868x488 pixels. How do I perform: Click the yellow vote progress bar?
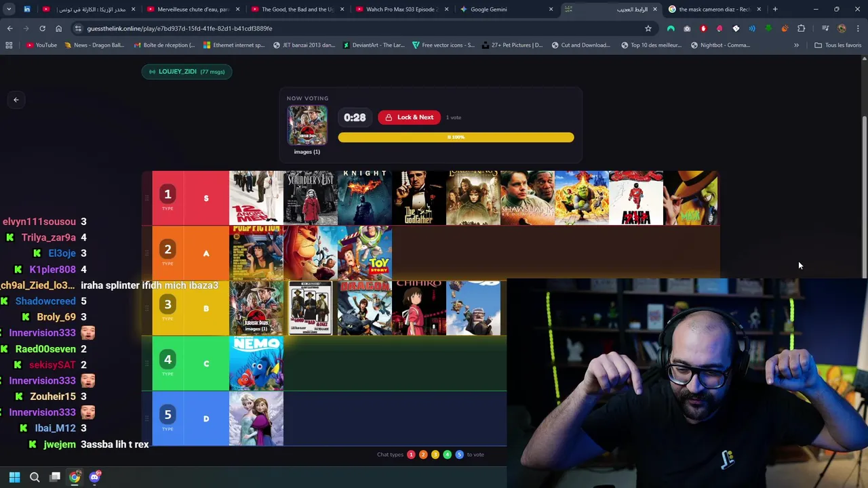[456, 138]
